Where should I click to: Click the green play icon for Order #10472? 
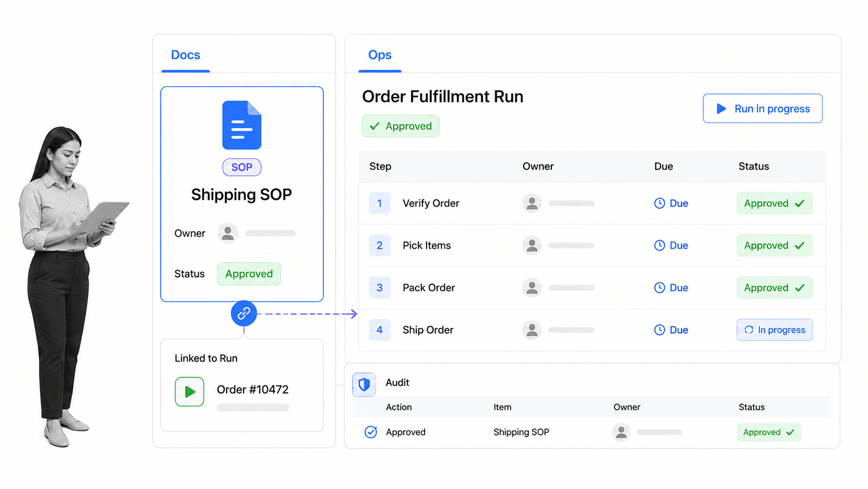point(189,392)
